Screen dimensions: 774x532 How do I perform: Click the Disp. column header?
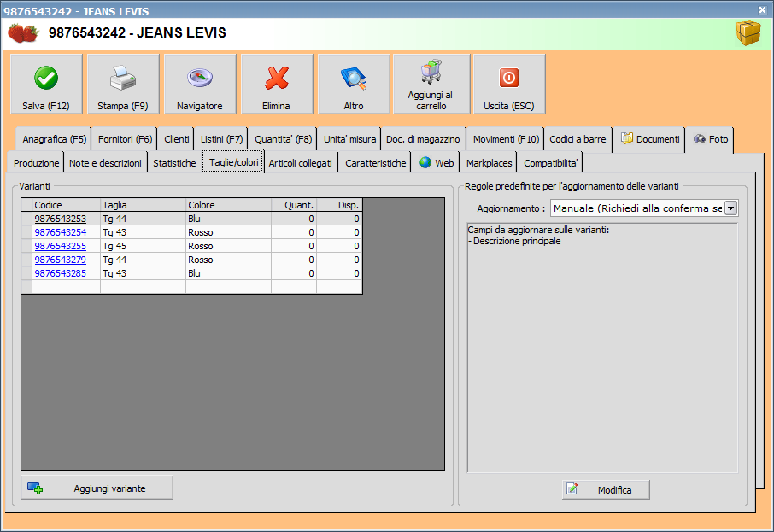(339, 205)
